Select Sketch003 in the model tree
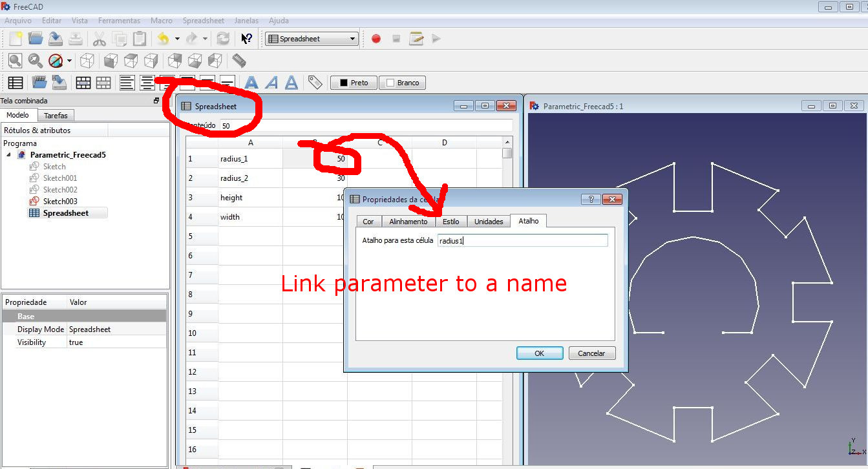Image resolution: width=868 pixels, height=469 pixels. tap(59, 202)
